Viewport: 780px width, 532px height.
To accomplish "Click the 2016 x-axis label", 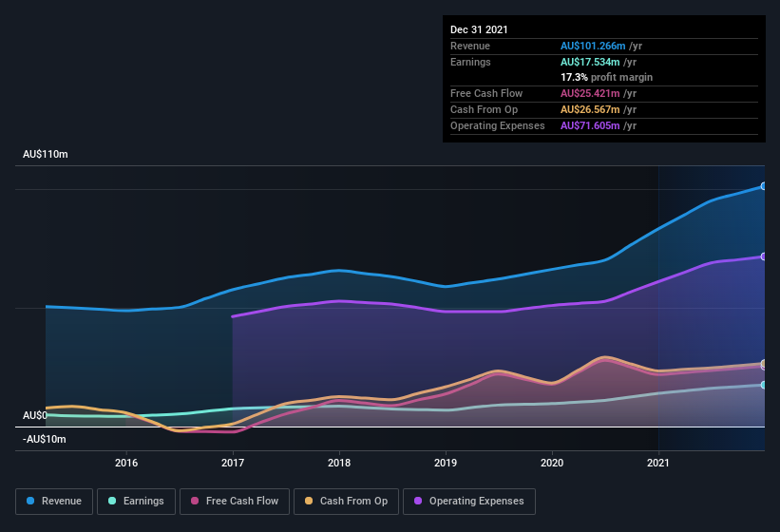I will (126, 463).
